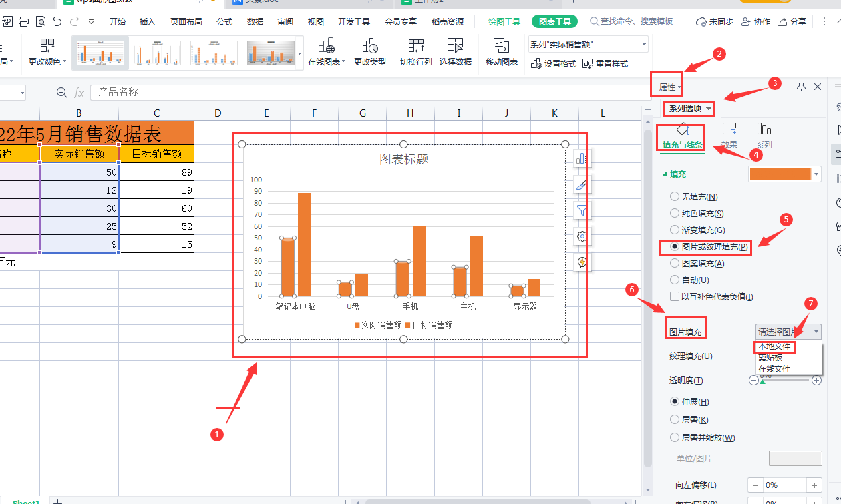Click the transparency slider track
Image resolution: width=841 pixels, height=504 pixels.
(785, 380)
